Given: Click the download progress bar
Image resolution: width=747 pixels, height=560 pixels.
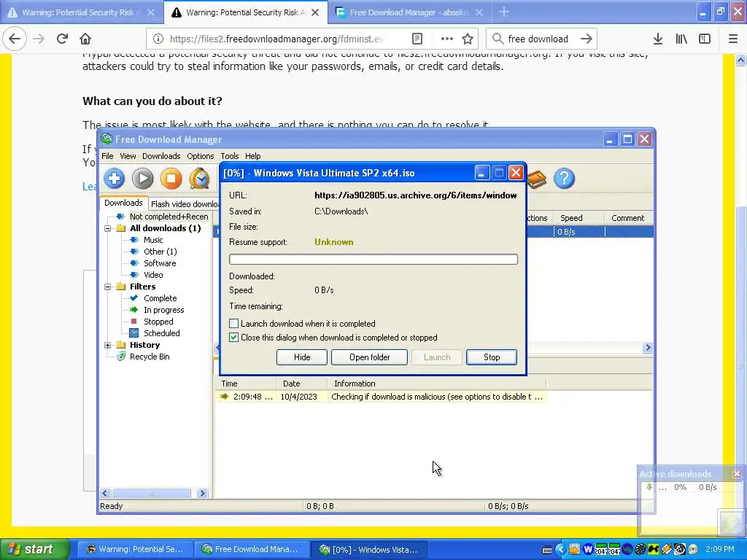Looking at the screenshot, I should pyautogui.click(x=373, y=259).
